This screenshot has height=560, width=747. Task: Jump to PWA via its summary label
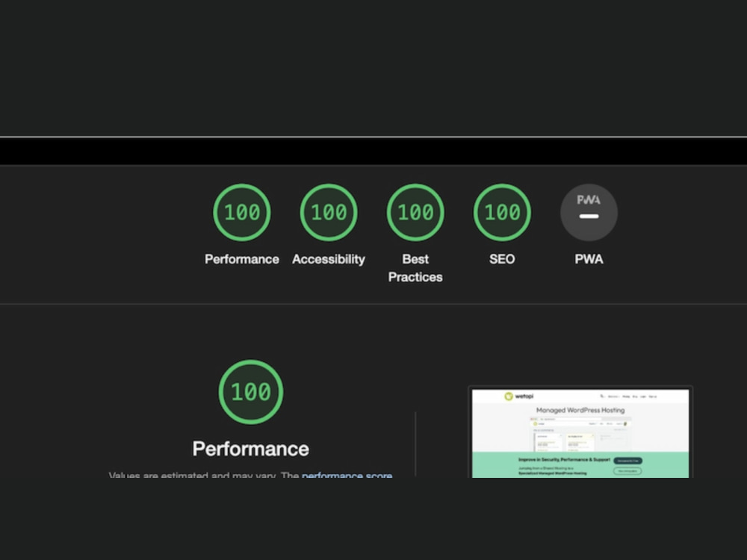tap(589, 259)
